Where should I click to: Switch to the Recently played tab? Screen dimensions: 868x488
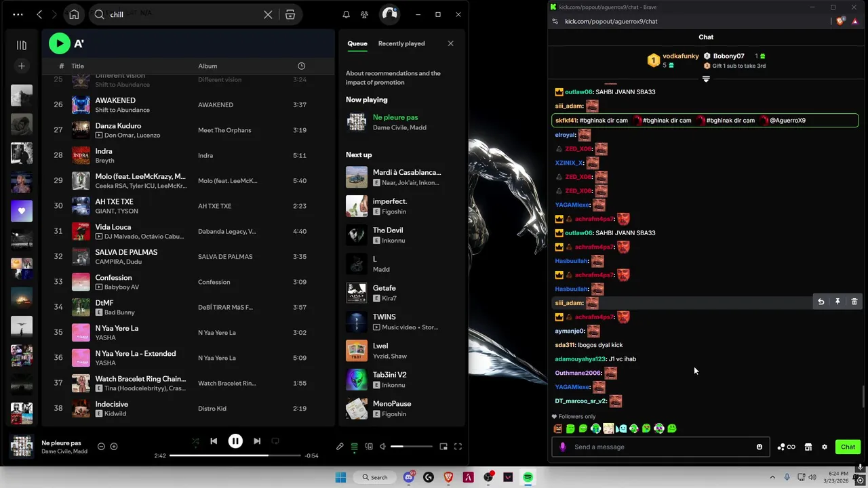tap(401, 43)
